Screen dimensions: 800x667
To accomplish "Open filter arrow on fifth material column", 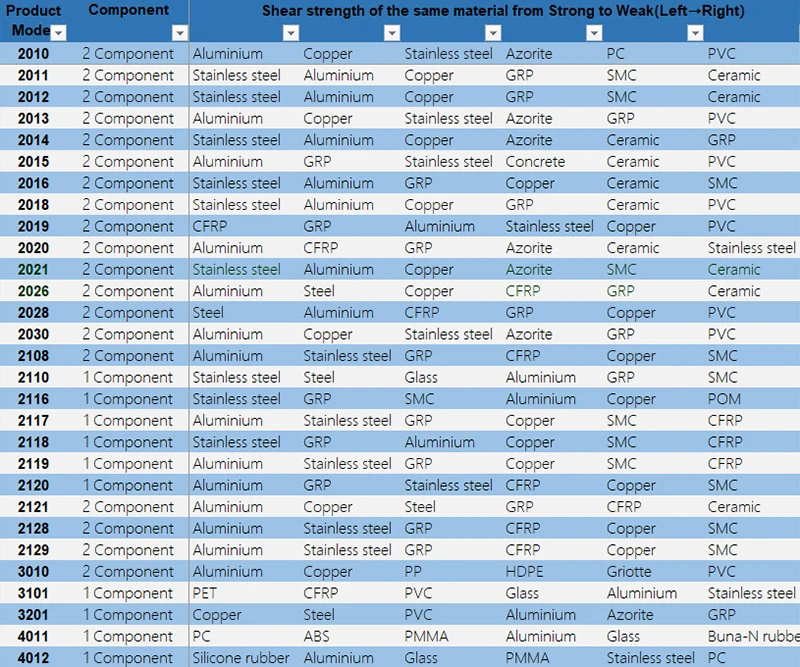I will 695,33.
